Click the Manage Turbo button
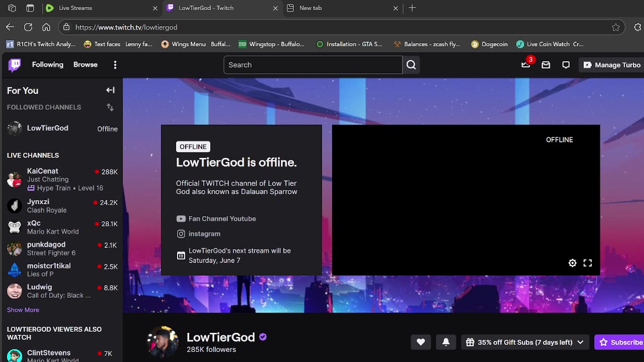 pos(612,65)
